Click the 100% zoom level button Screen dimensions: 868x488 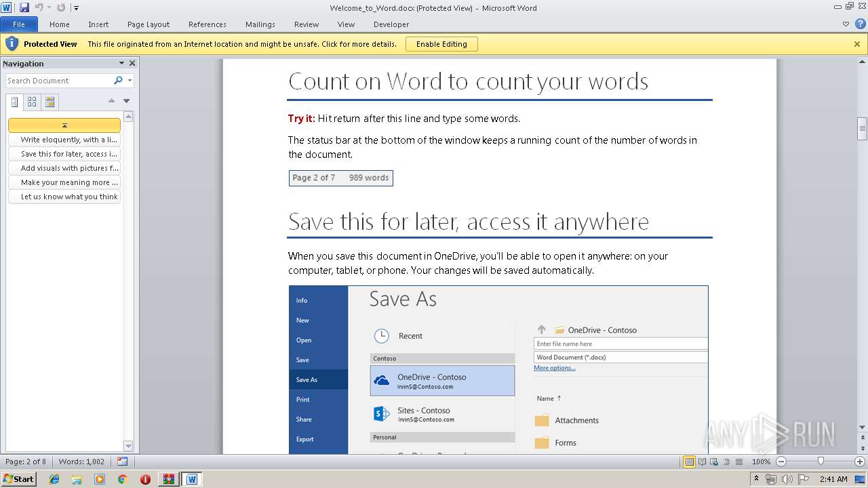click(x=761, y=462)
